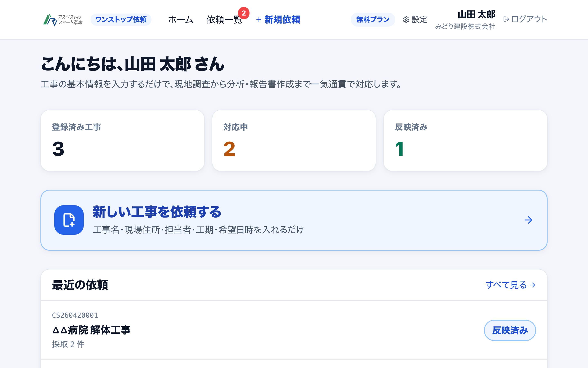Go to ホーム in navigation
Viewport: 588px width, 368px height.
pyautogui.click(x=180, y=19)
